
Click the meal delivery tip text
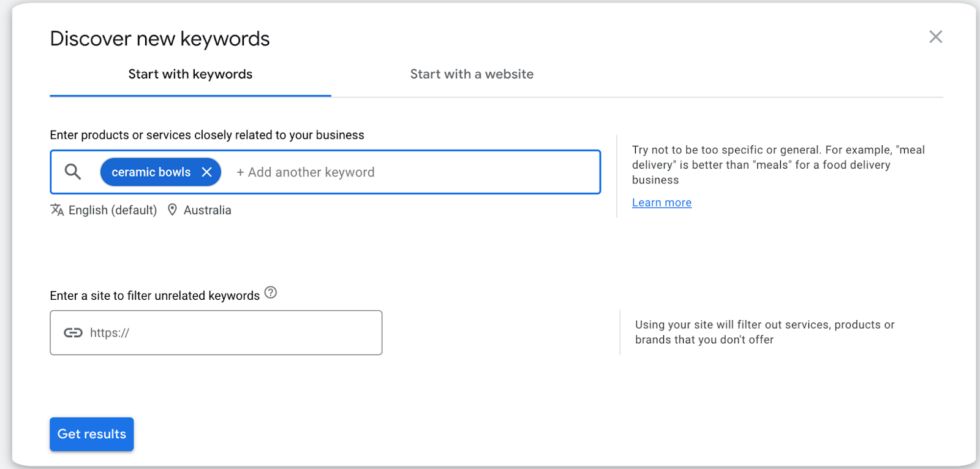pyautogui.click(x=778, y=165)
